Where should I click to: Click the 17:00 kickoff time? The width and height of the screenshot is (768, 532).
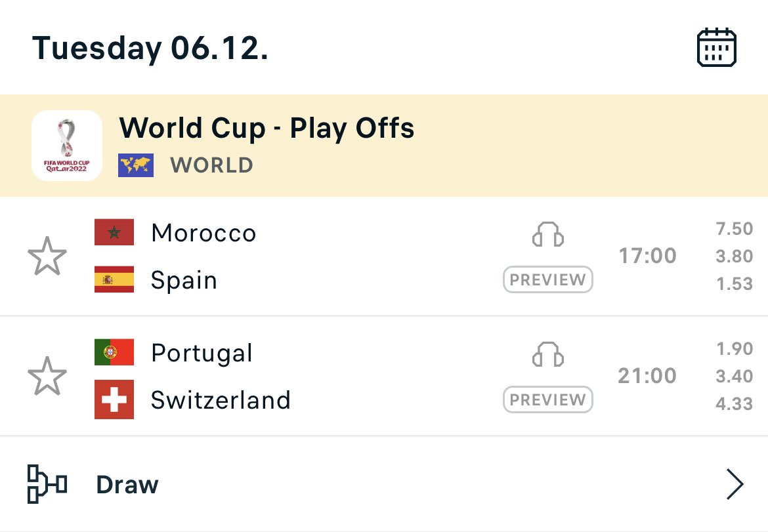(x=647, y=255)
